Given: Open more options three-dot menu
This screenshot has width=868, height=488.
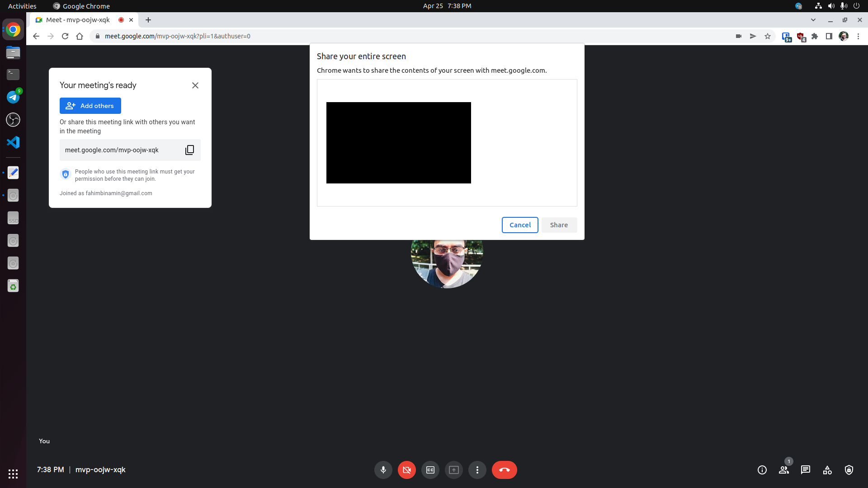Looking at the screenshot, I should [x=477, y=470].
